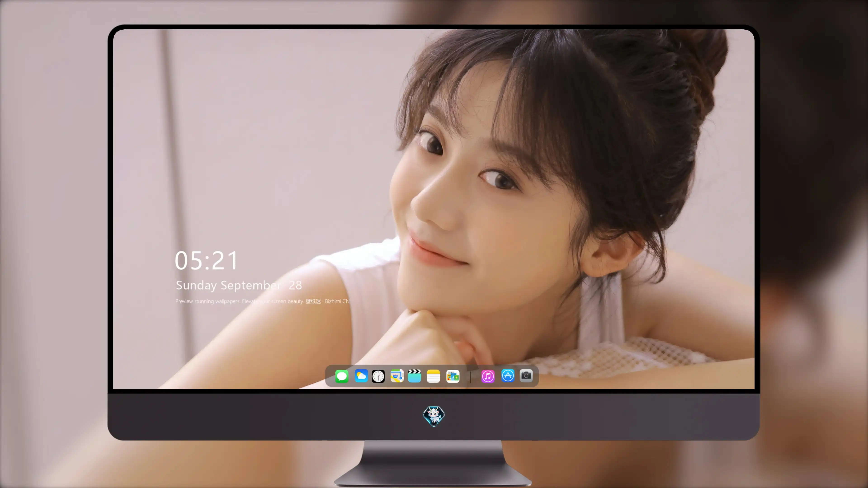Open the Camera app in the dock

click(526, 375)
